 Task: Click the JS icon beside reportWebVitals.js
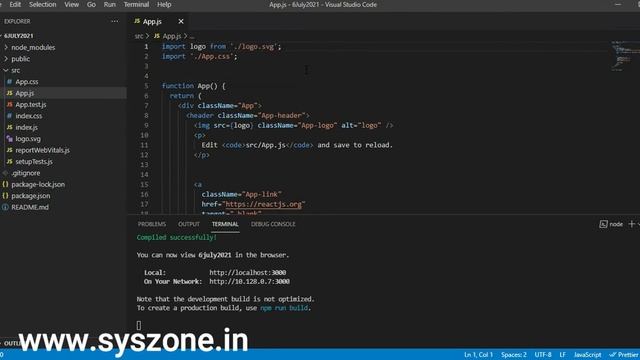[9, 150]
